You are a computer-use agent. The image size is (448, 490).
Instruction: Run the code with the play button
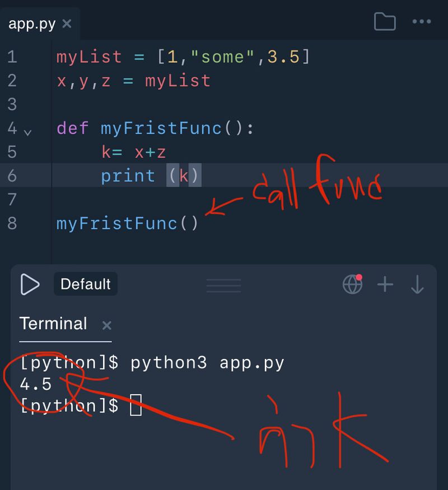click(x=30, y=284)
